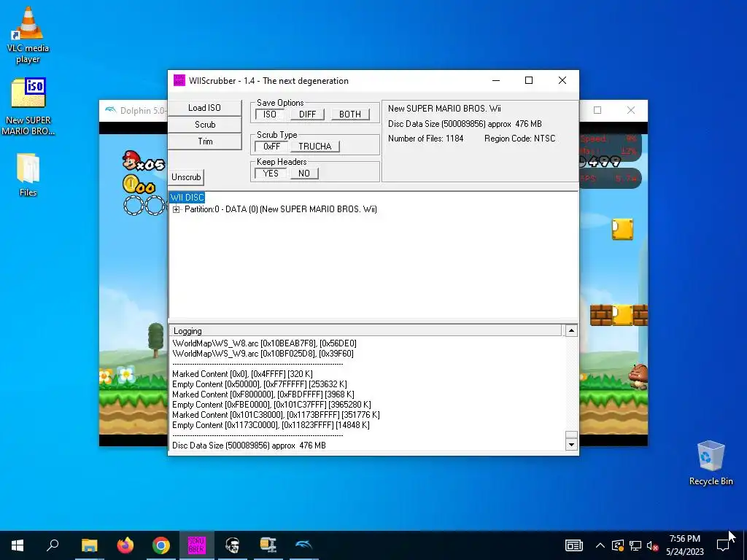Open network settings tray icon
This screenshot has height=560, width=747.
[635, 545]
